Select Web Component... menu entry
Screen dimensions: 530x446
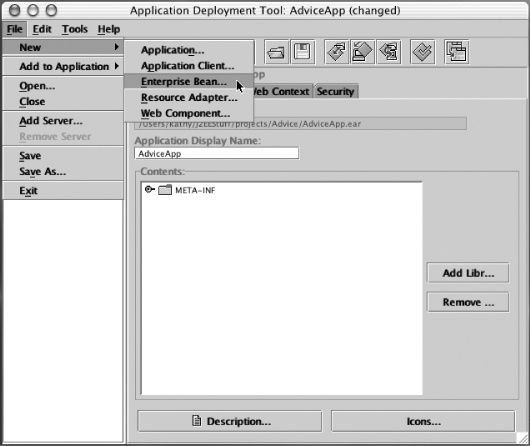(189, 113)
